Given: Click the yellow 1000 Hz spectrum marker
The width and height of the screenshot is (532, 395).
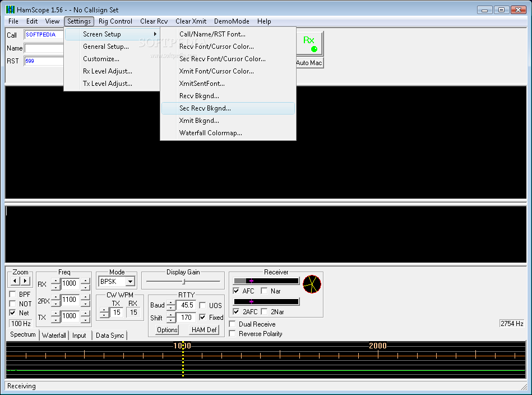Looking at the screenshot, I should (x=183, y=359).
